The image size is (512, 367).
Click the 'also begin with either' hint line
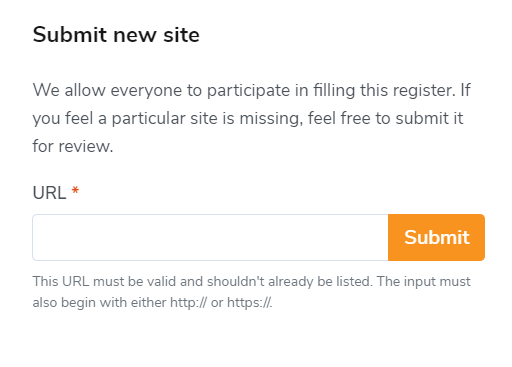(152, 303)
